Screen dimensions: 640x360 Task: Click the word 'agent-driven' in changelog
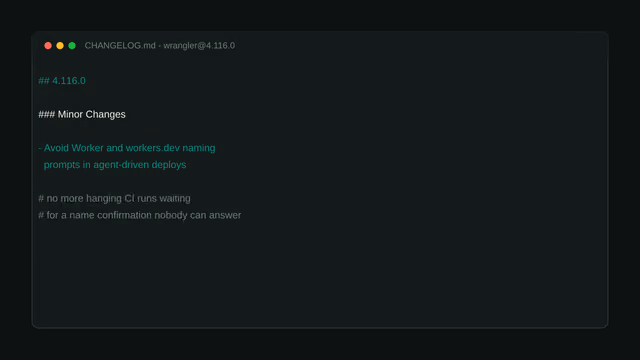click(x=121, y=165)
